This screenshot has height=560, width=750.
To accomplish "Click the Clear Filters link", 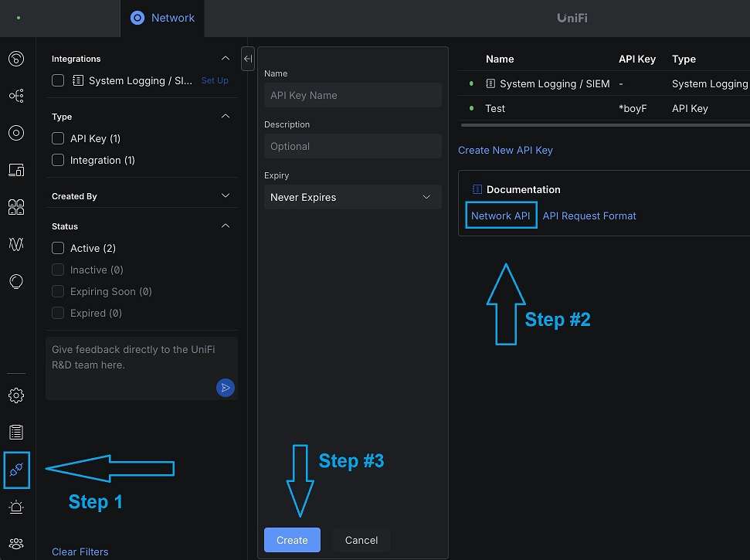I will click(x=80, y=552).
